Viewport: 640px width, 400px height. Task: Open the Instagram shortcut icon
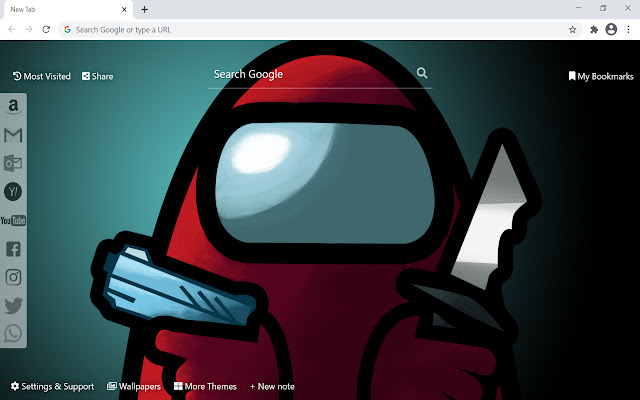13,277
